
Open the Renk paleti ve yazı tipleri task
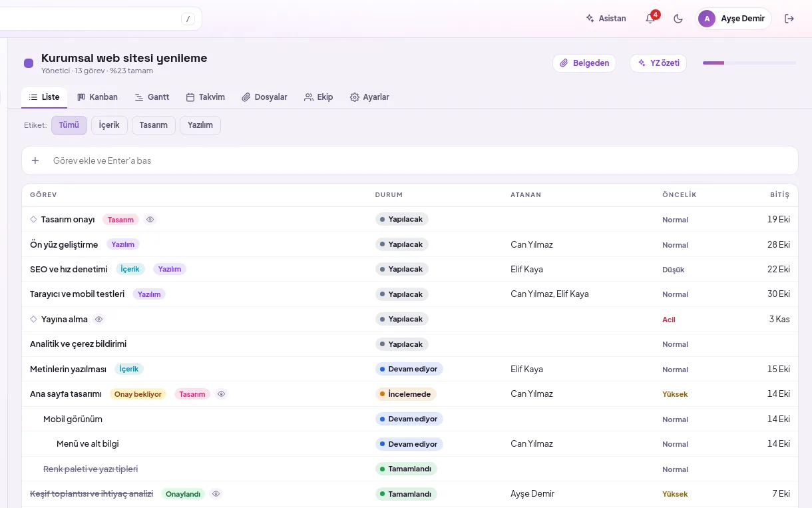tap(91, 469)
